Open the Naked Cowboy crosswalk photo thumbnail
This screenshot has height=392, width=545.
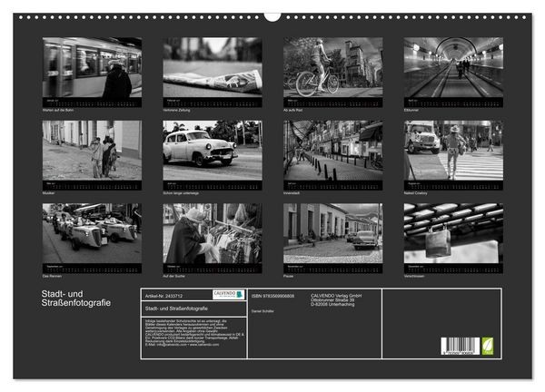(x=453, y=151)
